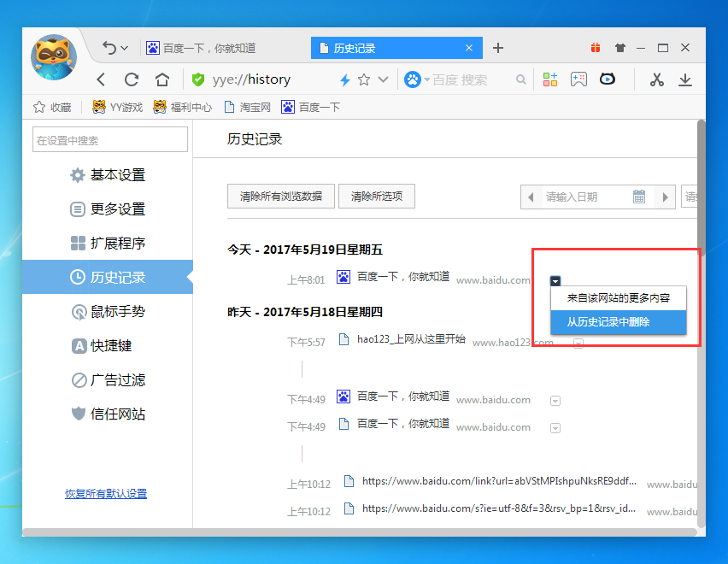728x564 pixels.
Task: Open the app grid extensions icon
Action: (x=549, y=79)
